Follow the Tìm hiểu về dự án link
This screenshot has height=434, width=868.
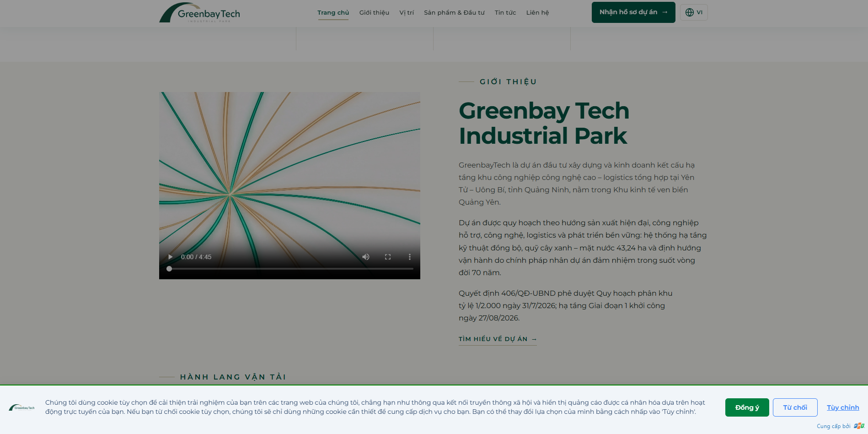point(498,339)
